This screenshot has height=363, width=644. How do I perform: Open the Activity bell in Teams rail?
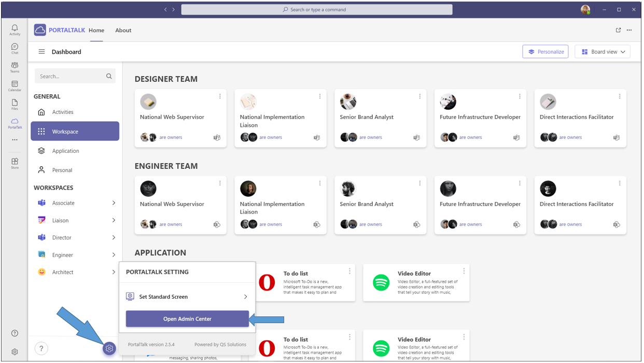(x=15, y=29)
